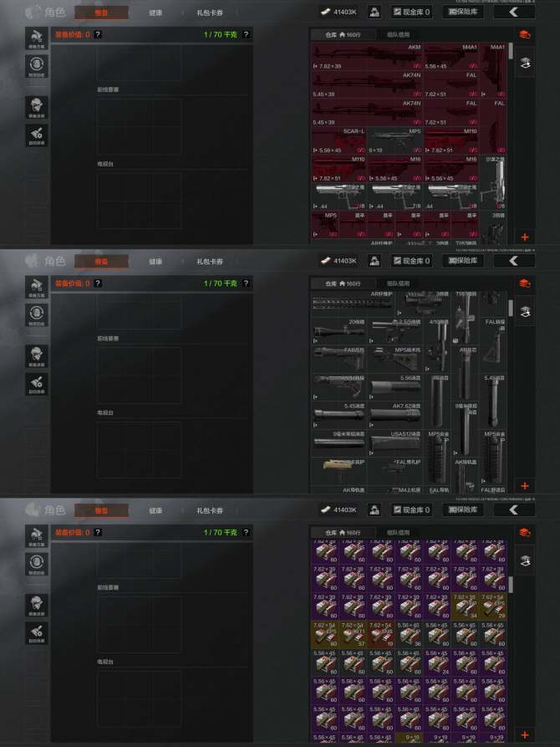560x747 pixels.
Task: Open 现金库 0 button in top screenshot
Action: click(411, 12)
